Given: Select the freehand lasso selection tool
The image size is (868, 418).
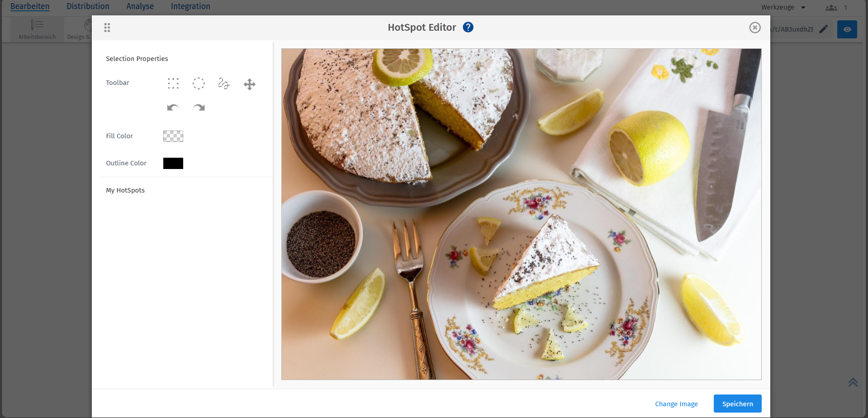Looking at the screenshot, I should [x=224, y=84].
